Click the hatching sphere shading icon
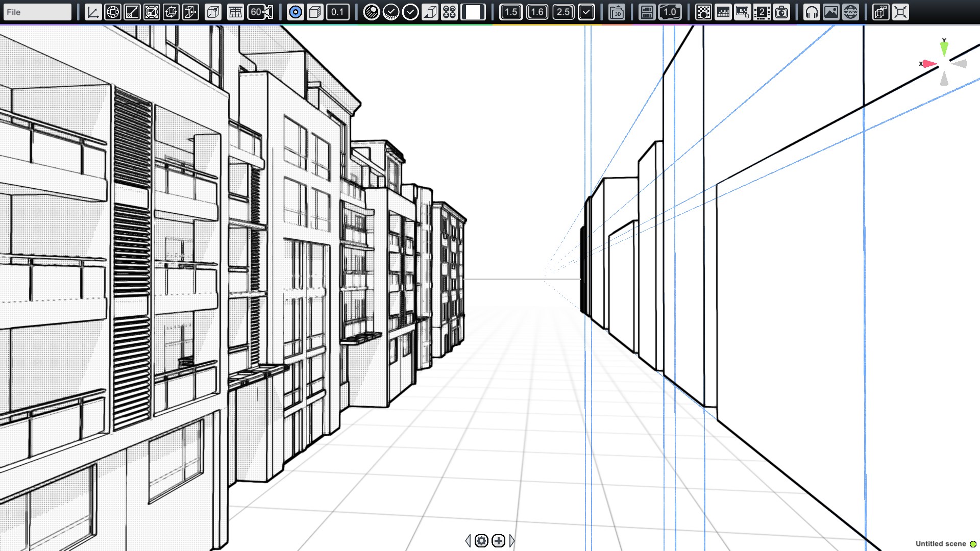The height and width of the screenshot is (551, 980). coord(371,12)
